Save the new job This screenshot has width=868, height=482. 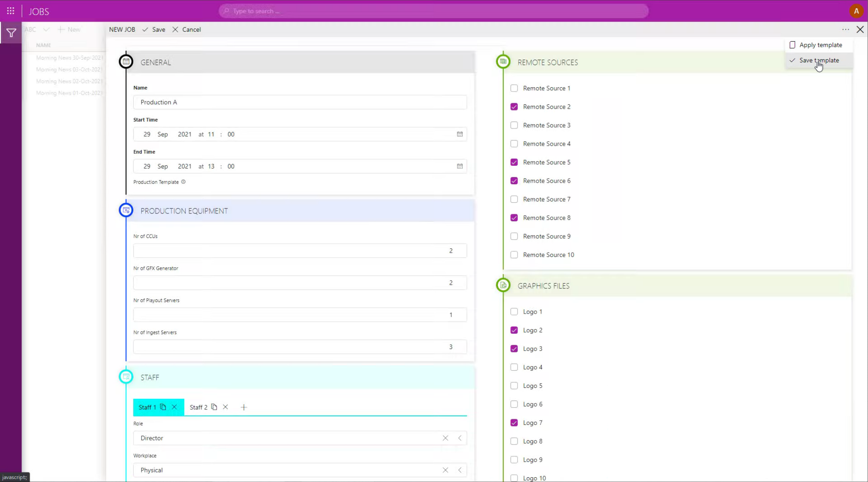(153, 30)
